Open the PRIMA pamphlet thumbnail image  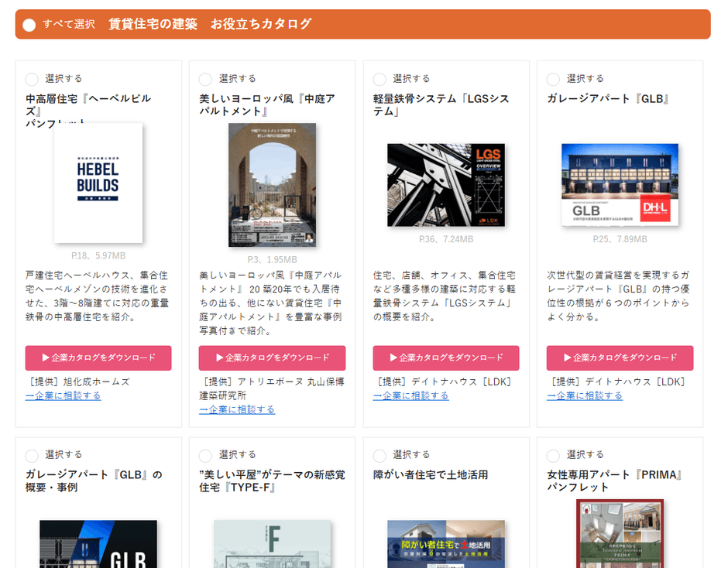click(620, 534)
